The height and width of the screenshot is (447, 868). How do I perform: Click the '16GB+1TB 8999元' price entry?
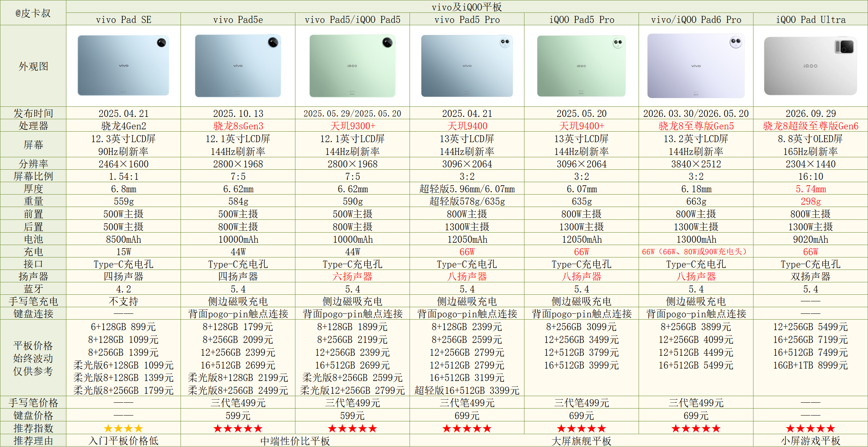811,365
